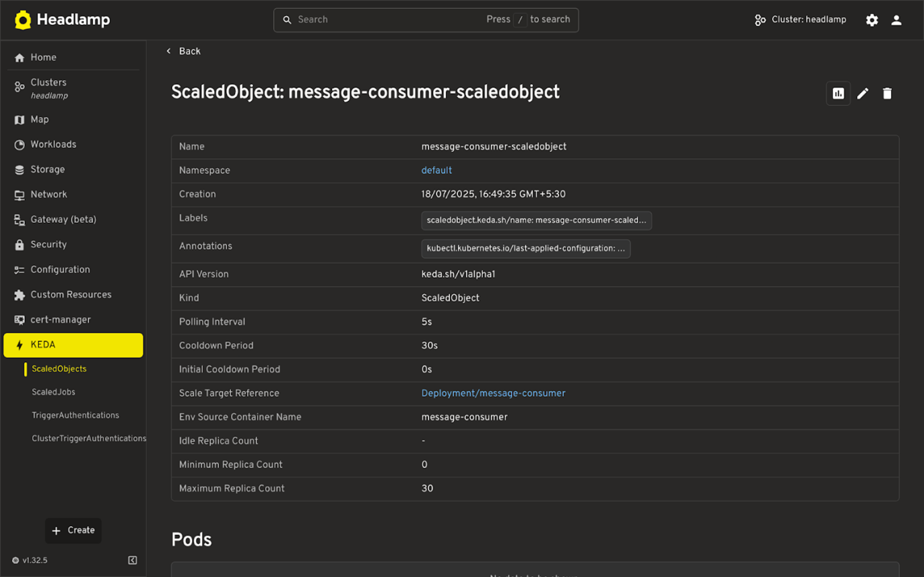Click the cert-manager sidebar icon
The width and height of the screenshot is (924, 577).
click(x=19, y=320)
